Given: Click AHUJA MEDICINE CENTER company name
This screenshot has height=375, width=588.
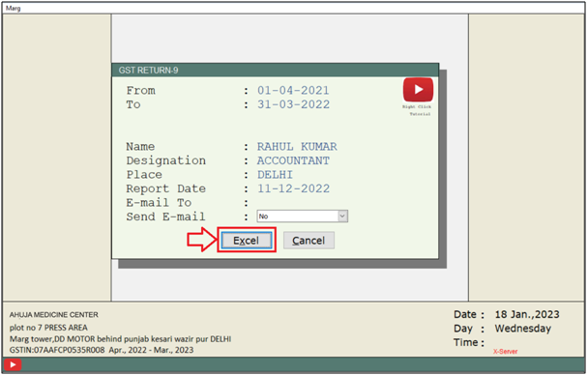Looking at the screenshot, I should pos(54,315).
